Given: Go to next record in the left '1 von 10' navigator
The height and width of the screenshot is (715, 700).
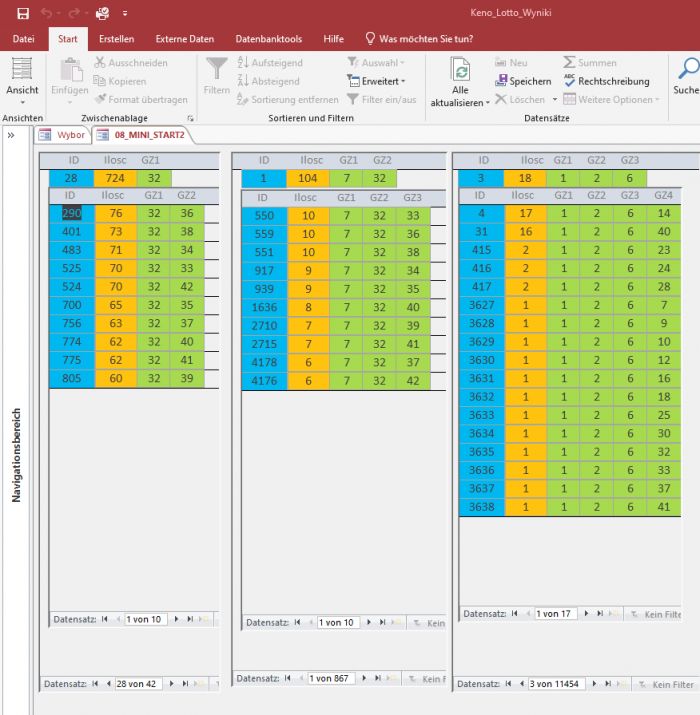Looking at the screenshot, I should (176, 619).
